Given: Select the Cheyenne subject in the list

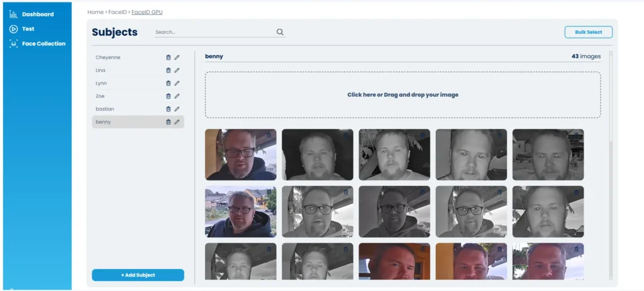Looking at the screenshot, I should click(x=108, y=57).
